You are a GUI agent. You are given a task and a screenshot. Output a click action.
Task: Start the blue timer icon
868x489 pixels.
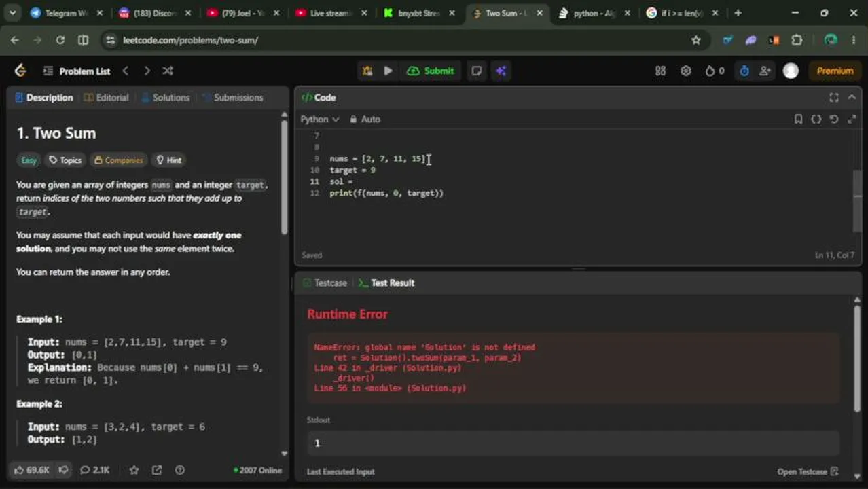tap(744, 71)
